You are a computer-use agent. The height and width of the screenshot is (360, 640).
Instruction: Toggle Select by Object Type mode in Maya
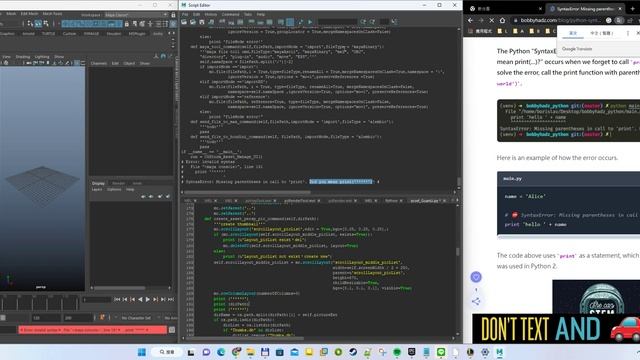[38, 24]
